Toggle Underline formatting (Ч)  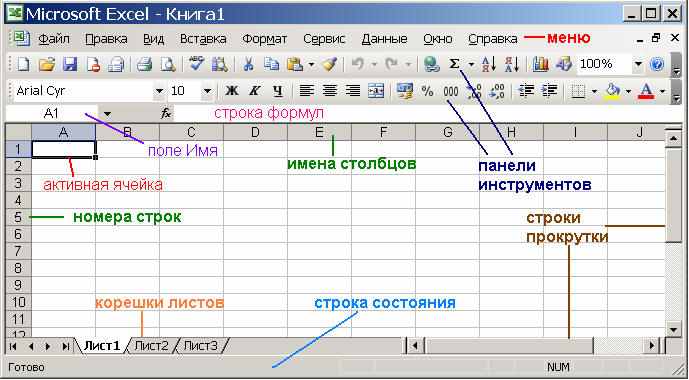click(277, 91)
